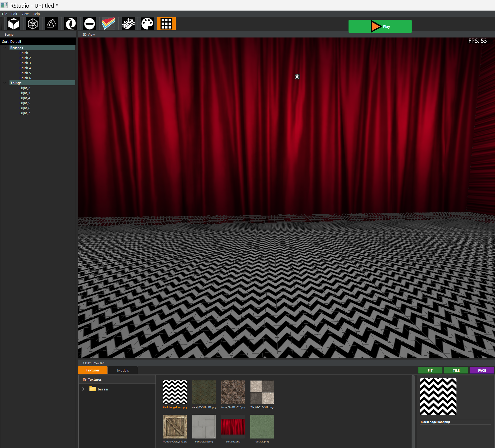Viewport: 495px width, 448px height.
Task: Select the curtains.png texture thumbnail
Action: pyautogui.click(x=233, y=427)
